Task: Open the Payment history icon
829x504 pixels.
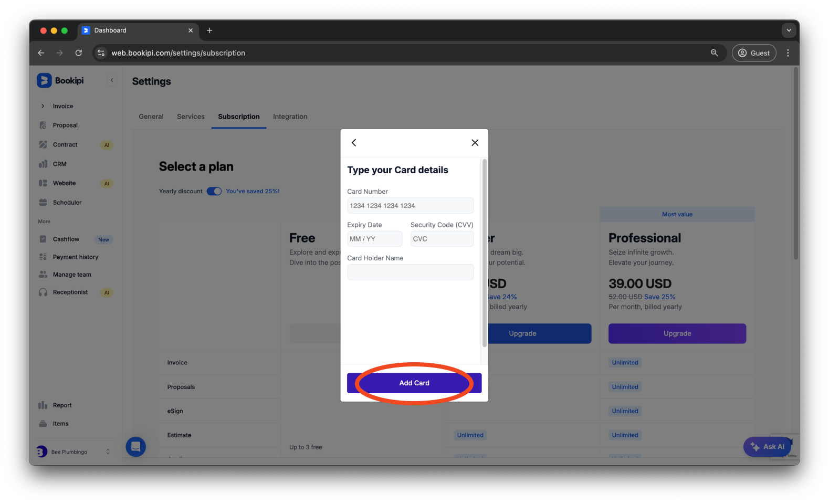Action: [x=43, y=257]
